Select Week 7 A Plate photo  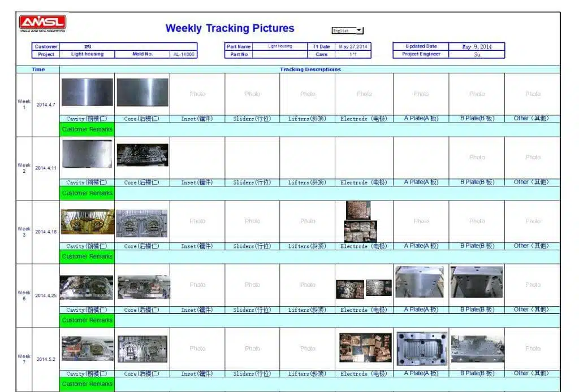(x=422, y=348)
